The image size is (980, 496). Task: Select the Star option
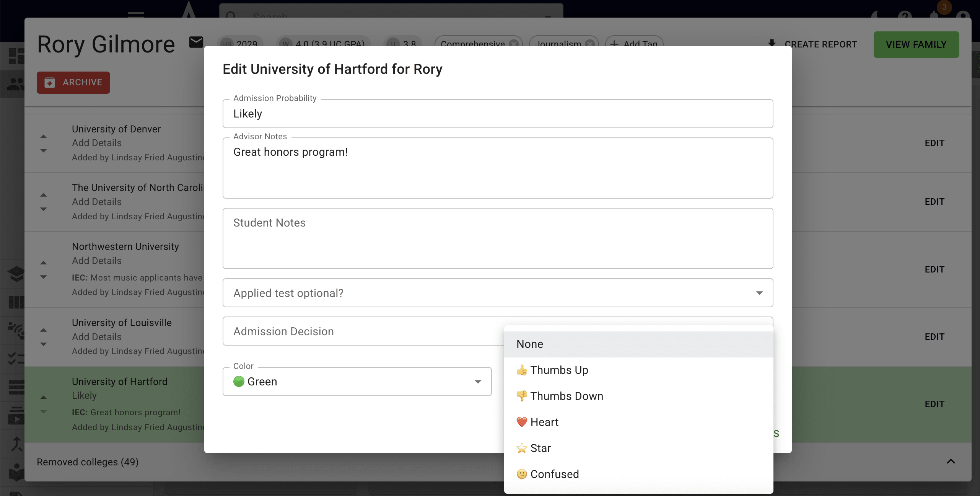pyautogui.click(x=638, y=448)
